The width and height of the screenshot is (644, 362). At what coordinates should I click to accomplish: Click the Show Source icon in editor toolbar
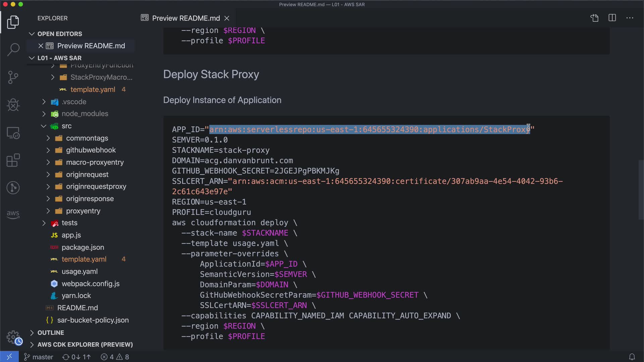tap(594, 18)
